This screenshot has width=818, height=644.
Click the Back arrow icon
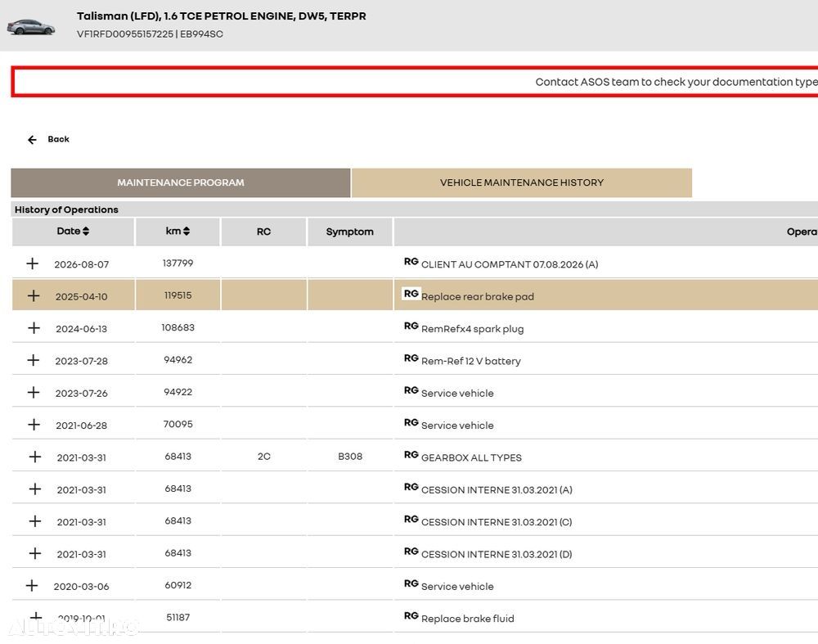tap(33, 140)
